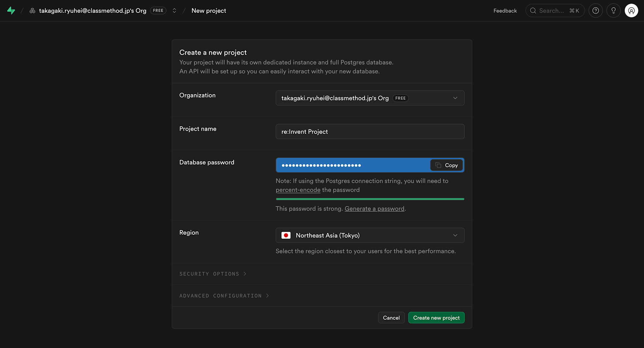The image size is (644, 348).
Task: Click the organization name in breadcrumb
Action: point(92,11)
